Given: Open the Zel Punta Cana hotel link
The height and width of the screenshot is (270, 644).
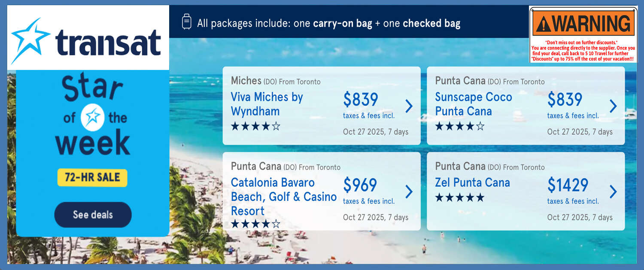Looking at the screenshot, I should pos(472,182).
